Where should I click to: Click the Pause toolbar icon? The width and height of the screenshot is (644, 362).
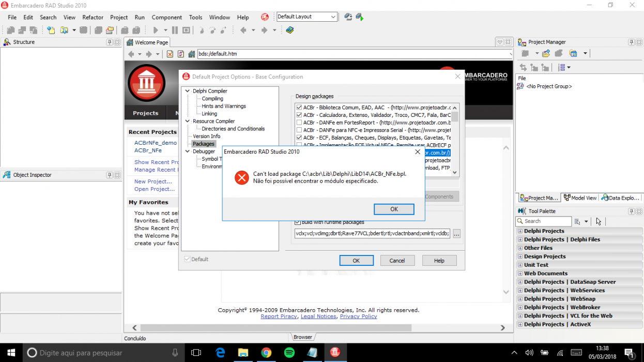(175, 31)
